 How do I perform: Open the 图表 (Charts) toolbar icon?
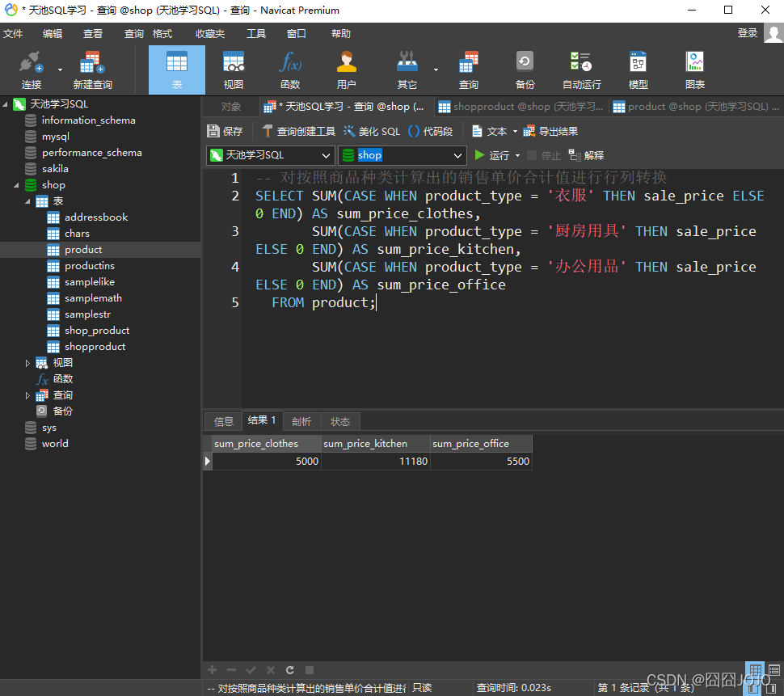tap(695, 70)
